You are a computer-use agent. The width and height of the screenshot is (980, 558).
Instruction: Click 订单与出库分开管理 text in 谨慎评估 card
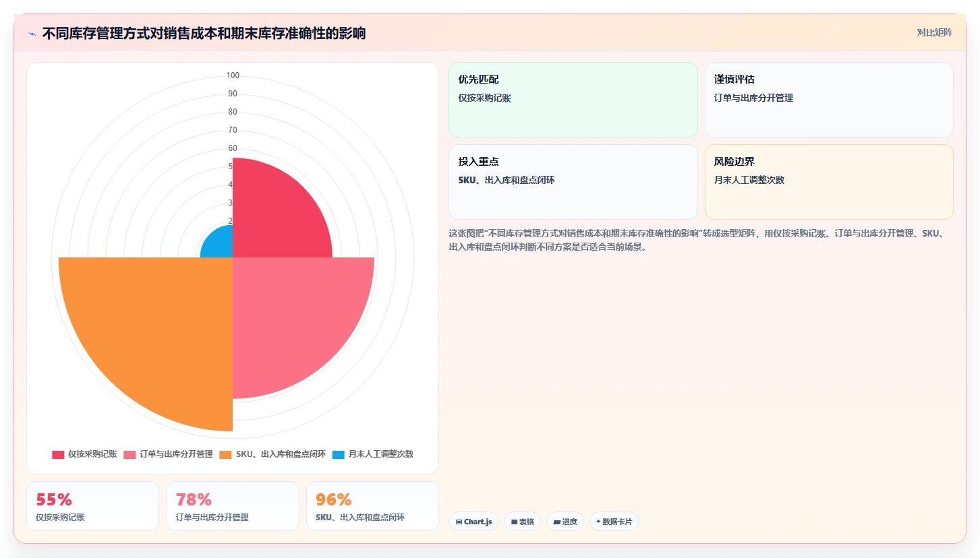(753, 98)
